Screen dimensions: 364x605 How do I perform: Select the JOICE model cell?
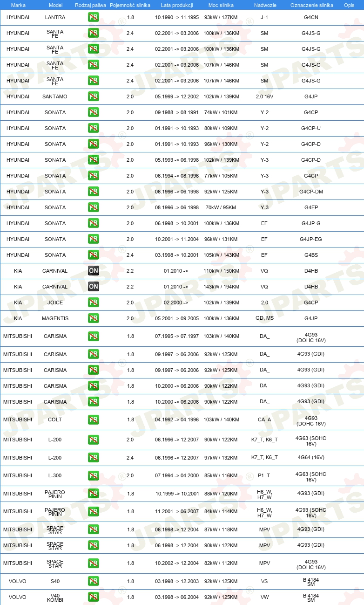pos(55,302)
